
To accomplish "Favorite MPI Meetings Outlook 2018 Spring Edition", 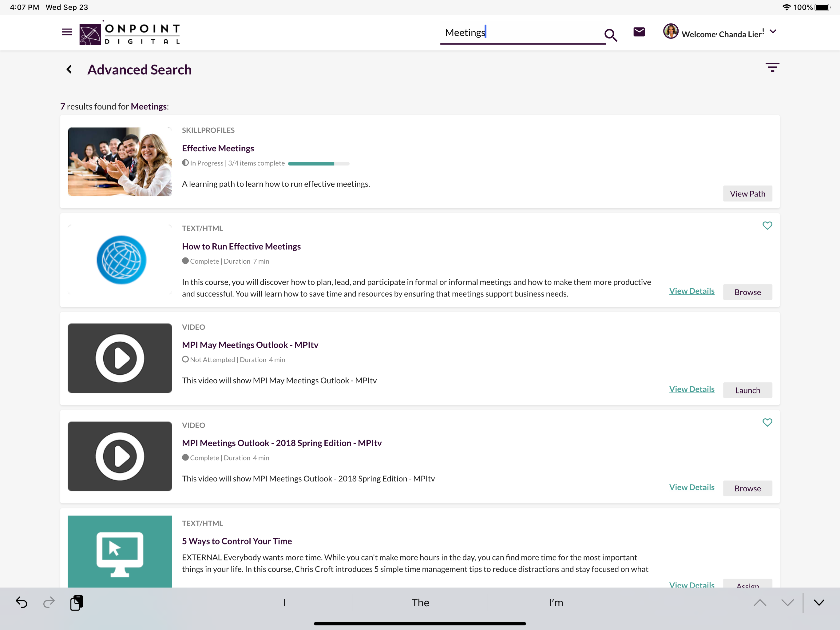I will tap(767, 422).
